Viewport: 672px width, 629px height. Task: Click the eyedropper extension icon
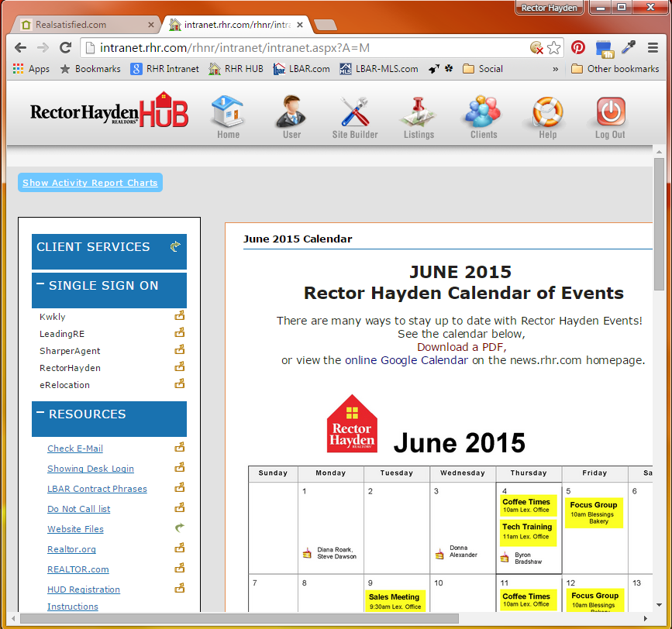[x=629, y=47]
